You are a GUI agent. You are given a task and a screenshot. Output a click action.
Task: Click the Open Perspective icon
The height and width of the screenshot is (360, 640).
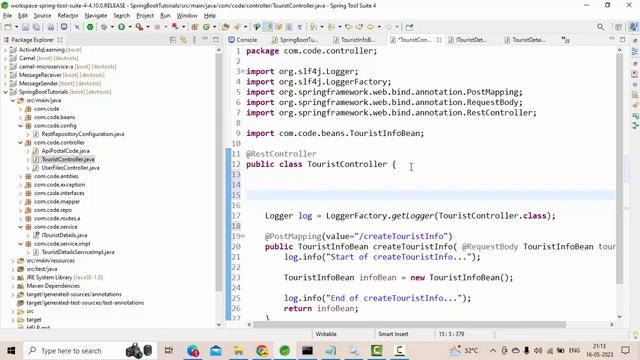(619, 27)
